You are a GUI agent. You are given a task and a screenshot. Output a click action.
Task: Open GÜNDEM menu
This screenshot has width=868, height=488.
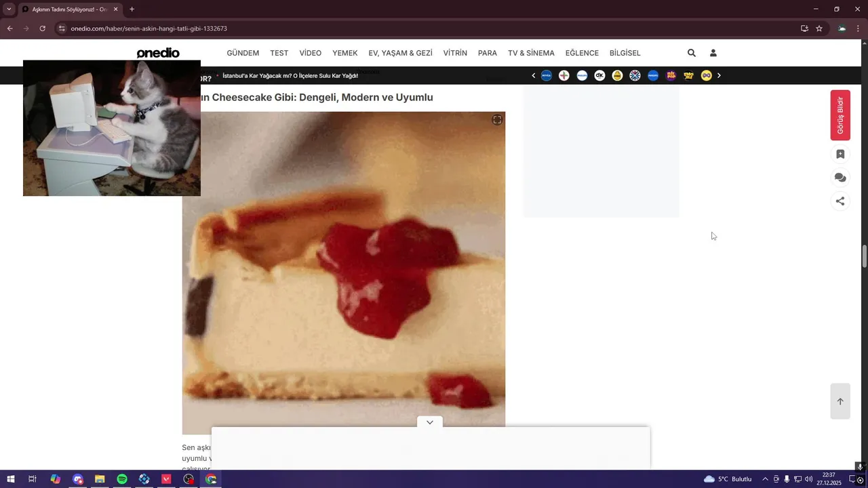tap(243, 53)
